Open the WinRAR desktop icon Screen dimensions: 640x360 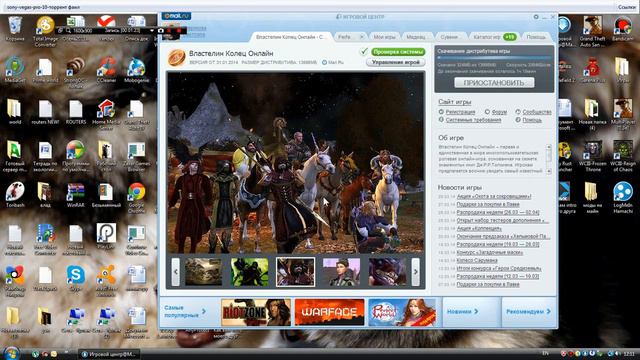click(x=76, y=195)
